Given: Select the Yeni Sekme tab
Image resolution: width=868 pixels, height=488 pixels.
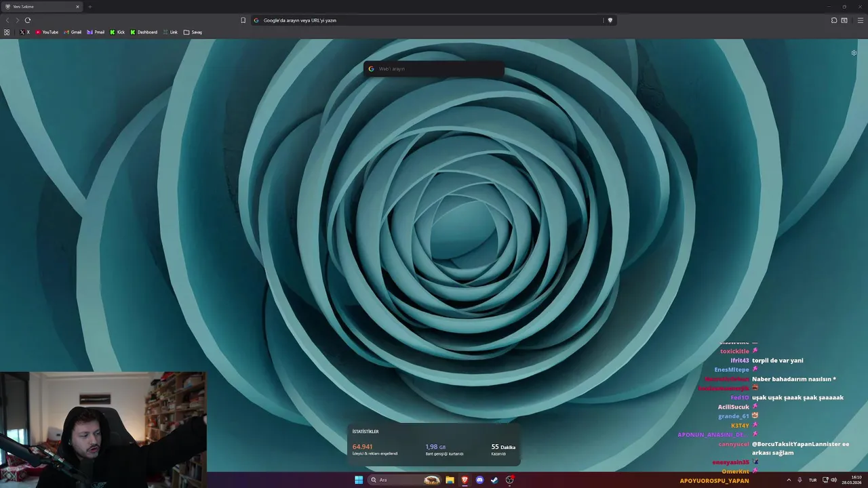Looking at the screenshot, I should click(x=42, y=7).
